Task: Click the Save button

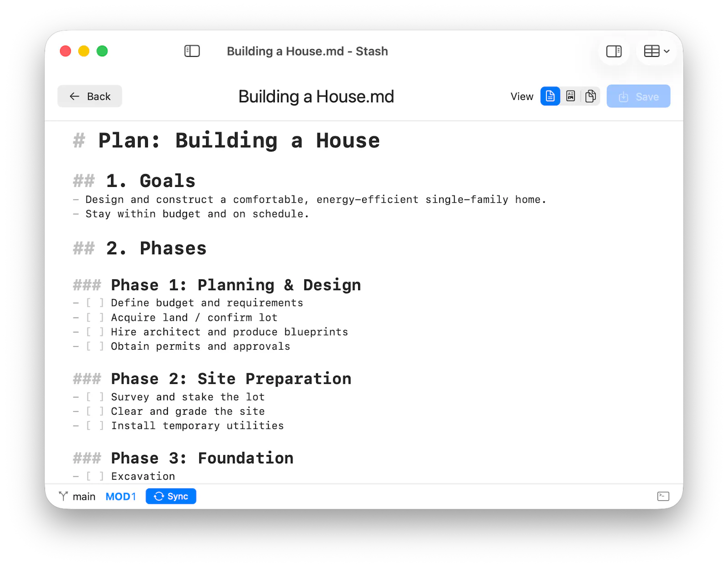Action: [x=638, y=96]
